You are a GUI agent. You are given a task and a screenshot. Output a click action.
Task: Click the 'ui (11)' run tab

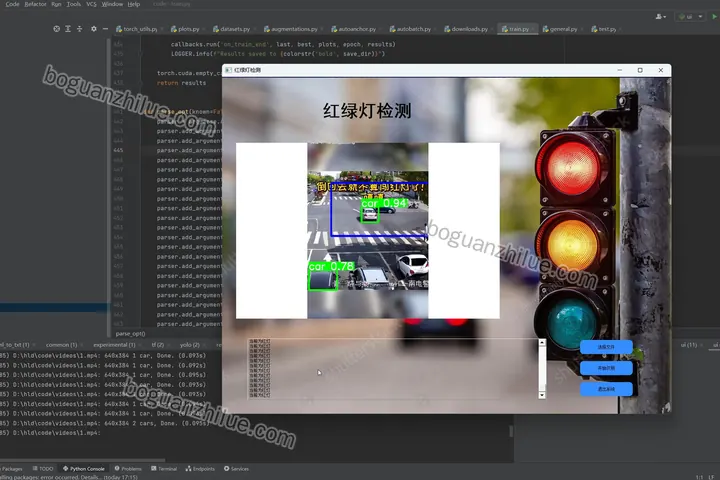click(689, 344)
